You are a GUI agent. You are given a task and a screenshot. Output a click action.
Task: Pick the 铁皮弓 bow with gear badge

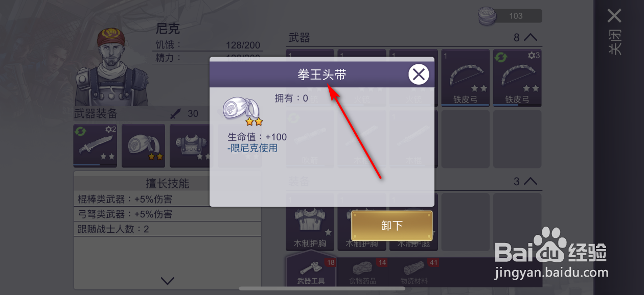pyautogui.click(x=517, y=78)
